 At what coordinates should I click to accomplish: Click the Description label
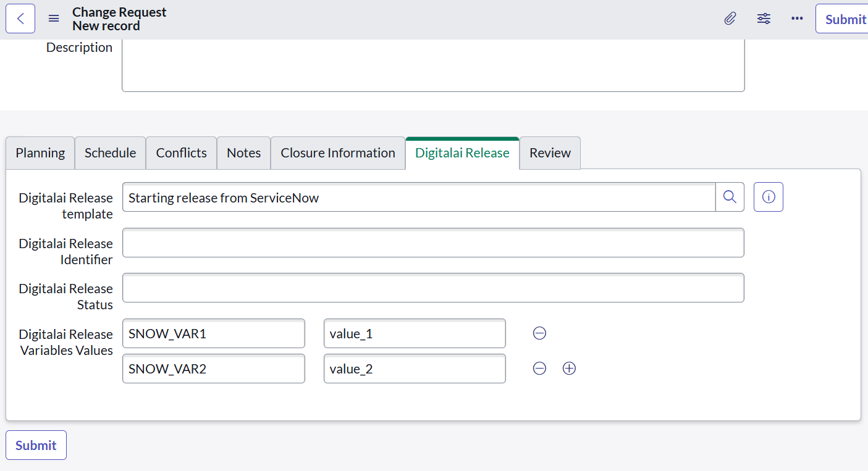[79, 48]
